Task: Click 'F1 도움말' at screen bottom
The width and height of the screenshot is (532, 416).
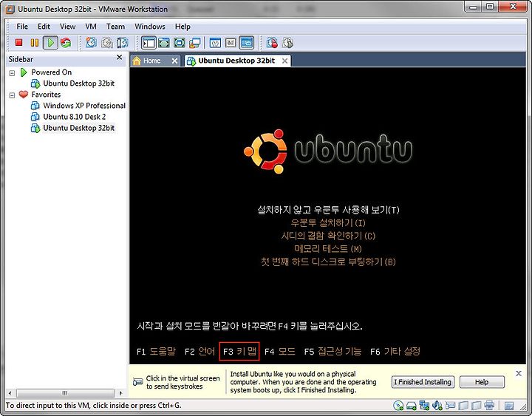Action: pyautogui.click(x=156, y=351)
